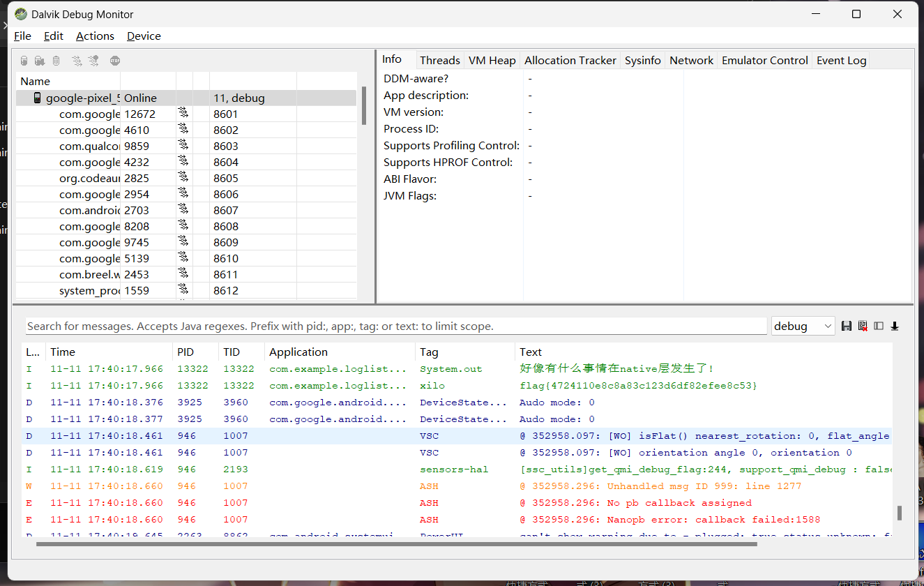Click the Dump HPROF file icon
Viewport: 924px width, 586px height.
coord(40,61)
